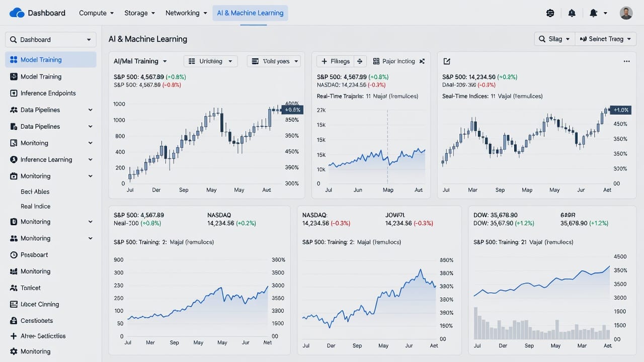Viewport: 644px width, 362px height.
Task: Open the Networking dropdown menu
Action: pyautogui.click(x=186, y=13)
